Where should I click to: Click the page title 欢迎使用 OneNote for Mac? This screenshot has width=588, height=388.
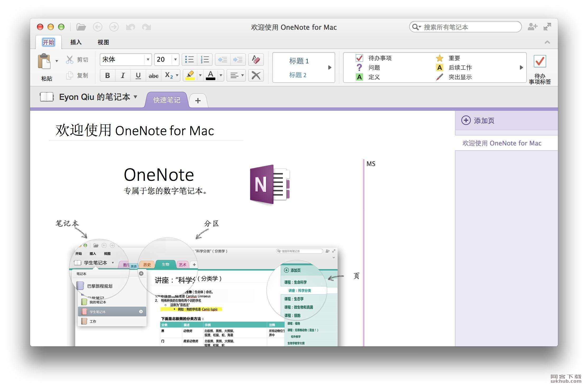tap(135, 130)
